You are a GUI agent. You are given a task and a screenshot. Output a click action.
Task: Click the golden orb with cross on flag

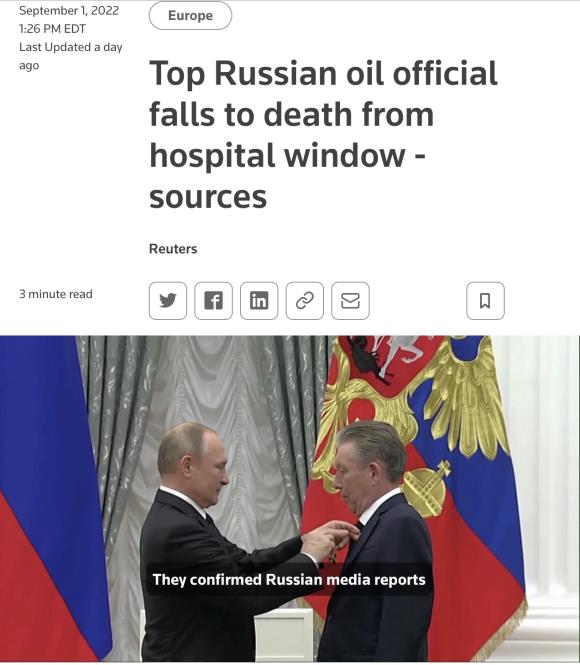(425, 488)
